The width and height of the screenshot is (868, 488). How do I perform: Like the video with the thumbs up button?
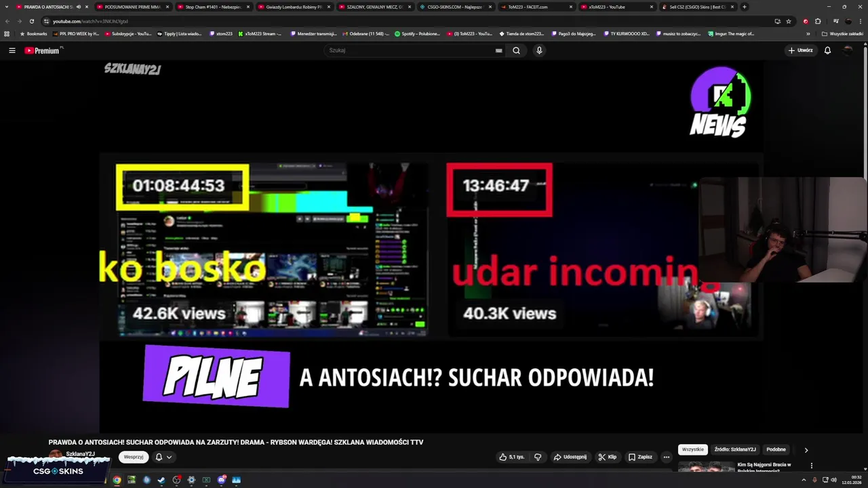point(511,457)
